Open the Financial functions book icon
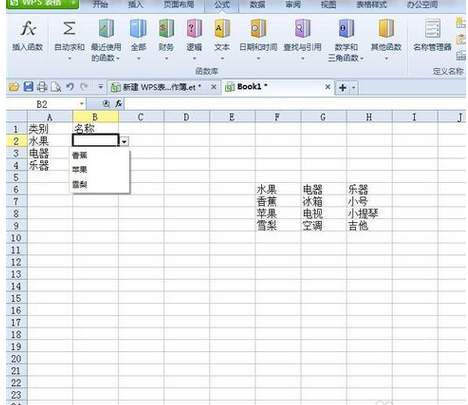Image resolution: width=468 pixels, height=405 pixels. click(x=166, y=28)
